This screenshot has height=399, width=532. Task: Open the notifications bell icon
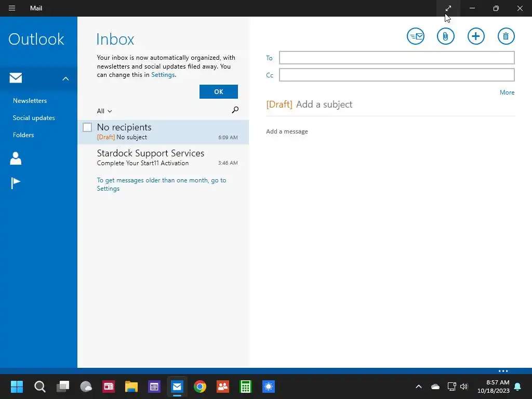click(x=518, y=387)
